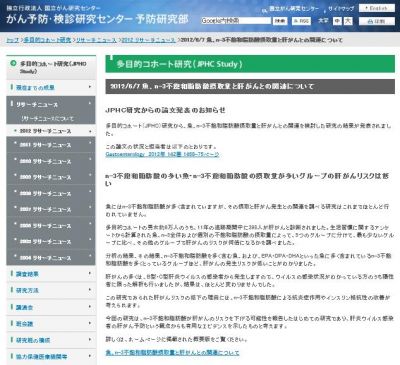The width and height of the screenshot is (400, 365).
Task: Click the green circle icon beside 多目的コホート研究
Action: pyautogui.click(x=13, y=63)
